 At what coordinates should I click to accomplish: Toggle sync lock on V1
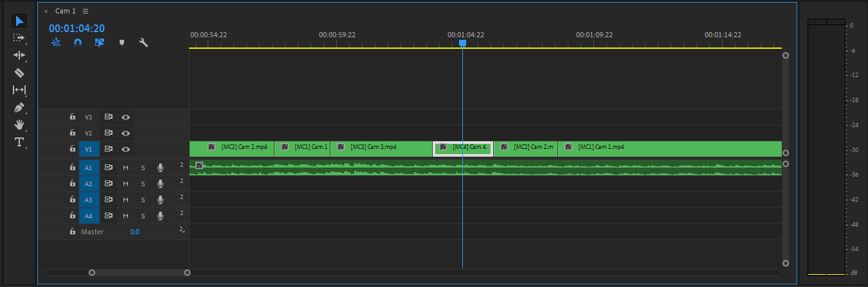109,149
